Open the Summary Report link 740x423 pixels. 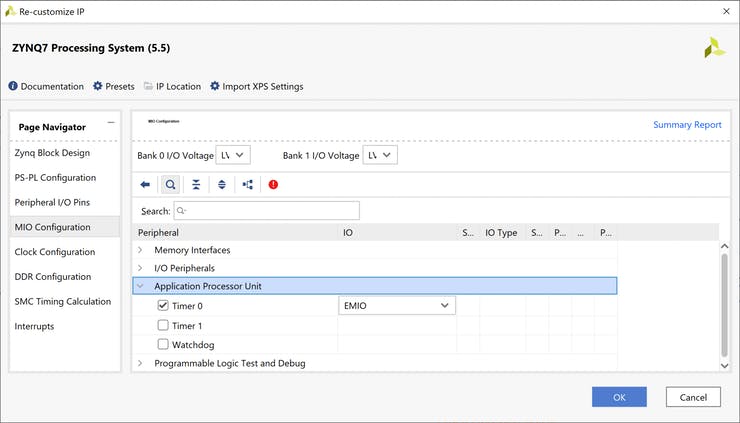(687, 125)
